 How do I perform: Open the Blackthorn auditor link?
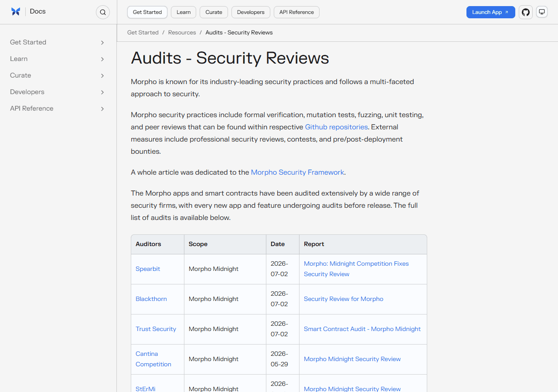(x=151, y=299)
